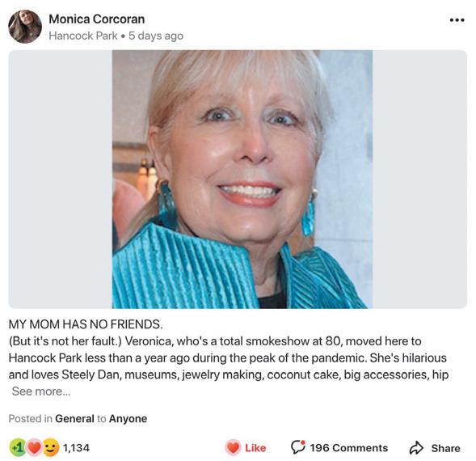Click the Share text button
Image resolution: width=476 pixels, height=461 pixels.
pyautogui.click(x=445, y=448)
